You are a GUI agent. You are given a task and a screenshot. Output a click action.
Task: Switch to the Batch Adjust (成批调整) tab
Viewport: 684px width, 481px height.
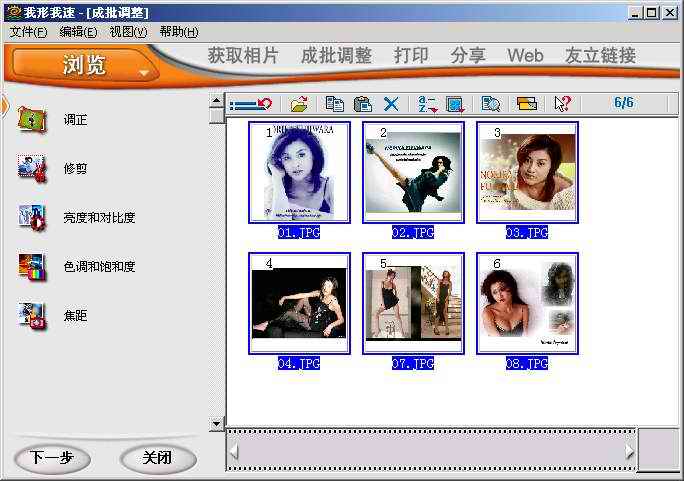pos(336,55)
